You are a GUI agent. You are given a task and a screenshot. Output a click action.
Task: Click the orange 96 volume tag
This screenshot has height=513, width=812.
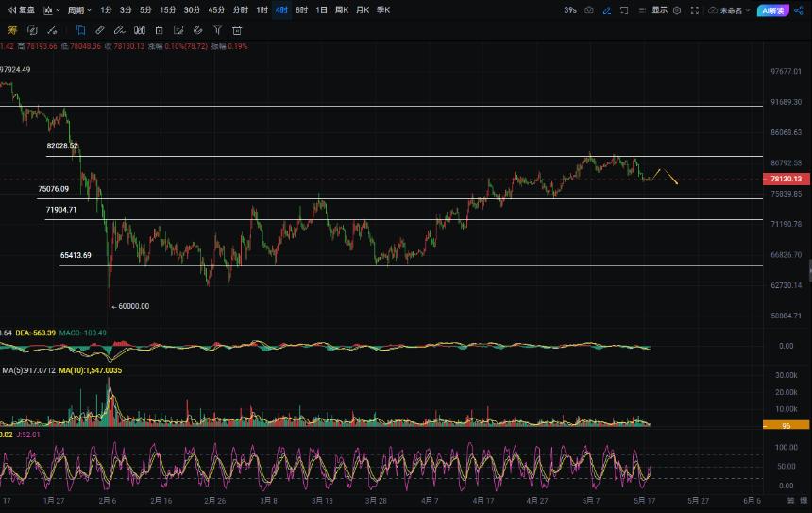pyautogui.click(x=786, y=425)
